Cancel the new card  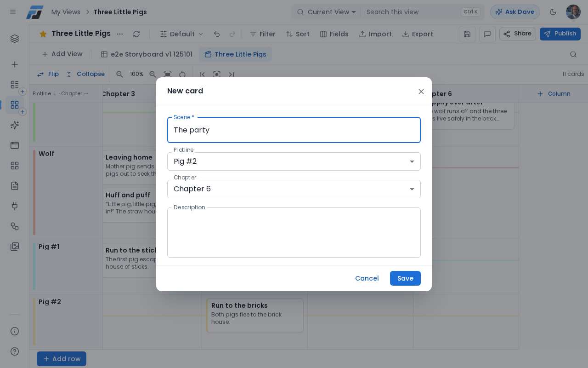tap(367, 278)
